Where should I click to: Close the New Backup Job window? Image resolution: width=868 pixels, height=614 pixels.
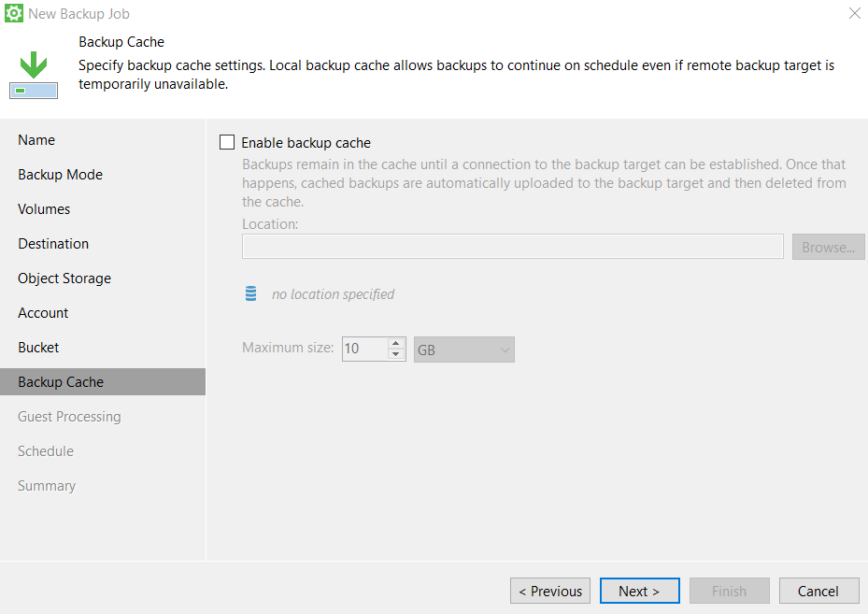pos(854,13)
